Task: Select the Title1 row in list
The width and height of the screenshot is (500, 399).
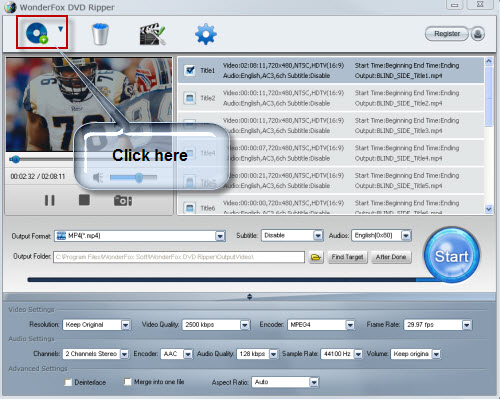Action: (331, 70)
